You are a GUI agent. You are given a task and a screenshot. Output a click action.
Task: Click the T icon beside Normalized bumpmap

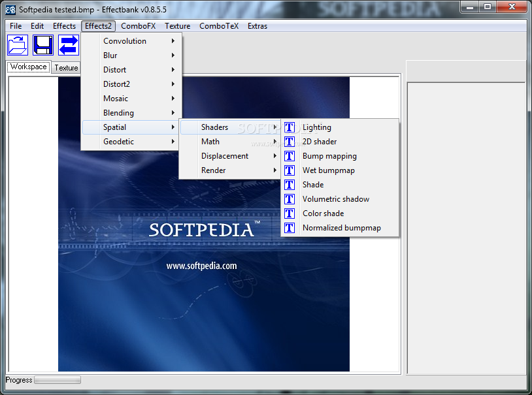pyautogui.click(x=290, y=228)
